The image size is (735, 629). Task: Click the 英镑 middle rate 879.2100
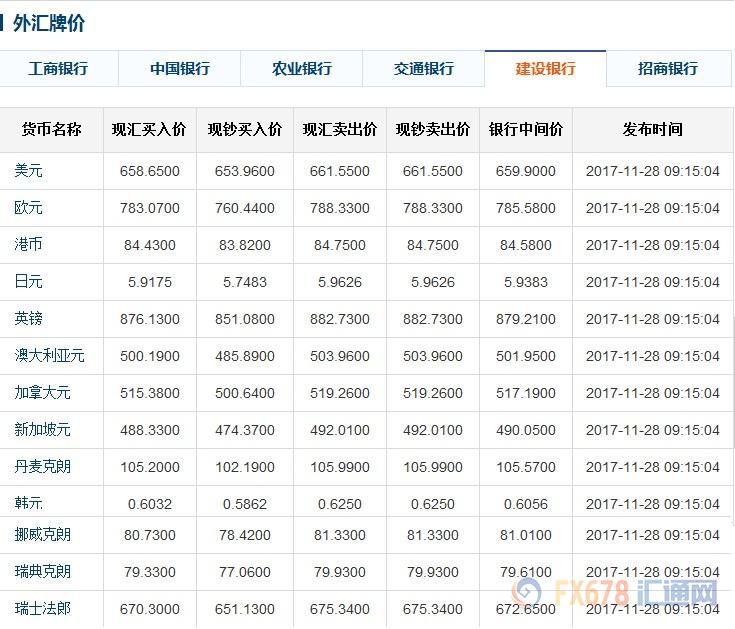pos(525,319)
